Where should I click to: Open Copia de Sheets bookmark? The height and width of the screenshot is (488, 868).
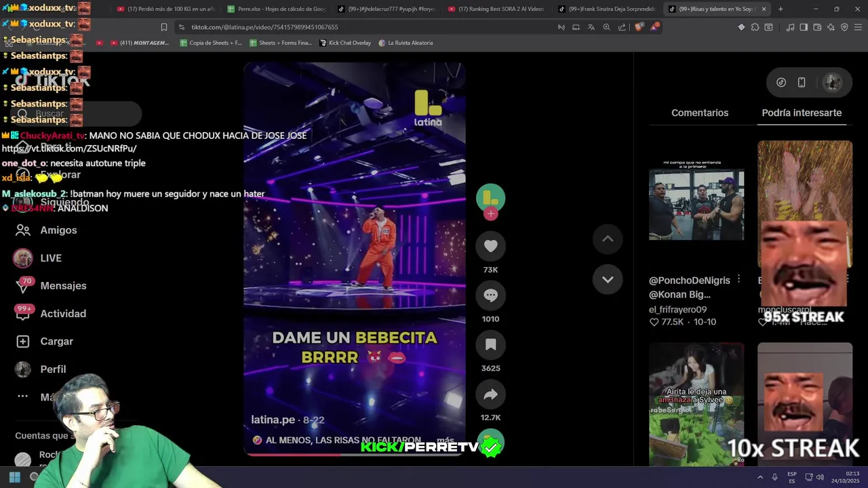pos(210,43)
